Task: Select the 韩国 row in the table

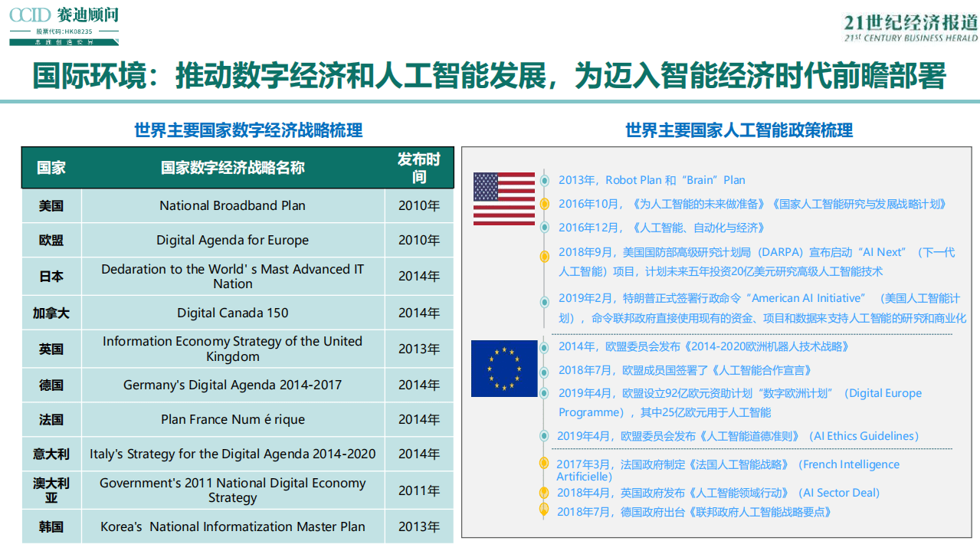Action: click(51, 526)
